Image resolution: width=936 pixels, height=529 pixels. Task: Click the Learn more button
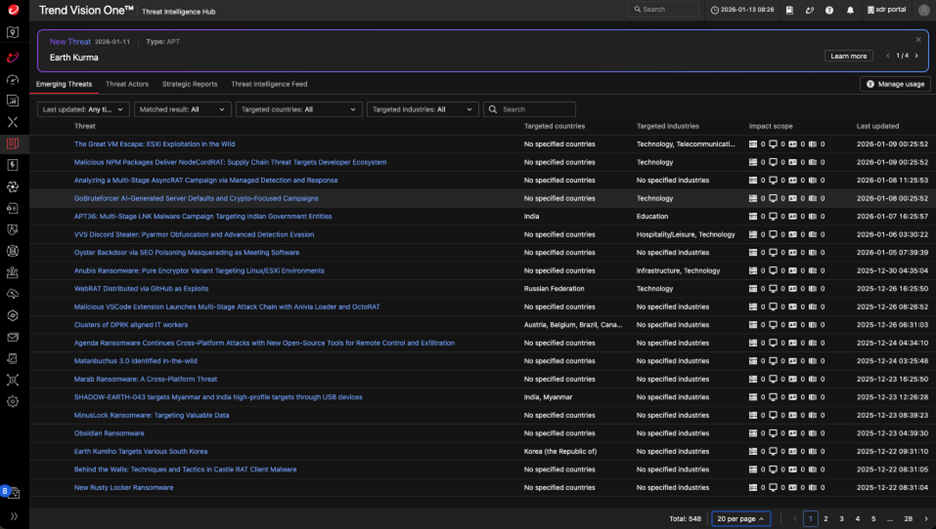click(x=848, y=56)
